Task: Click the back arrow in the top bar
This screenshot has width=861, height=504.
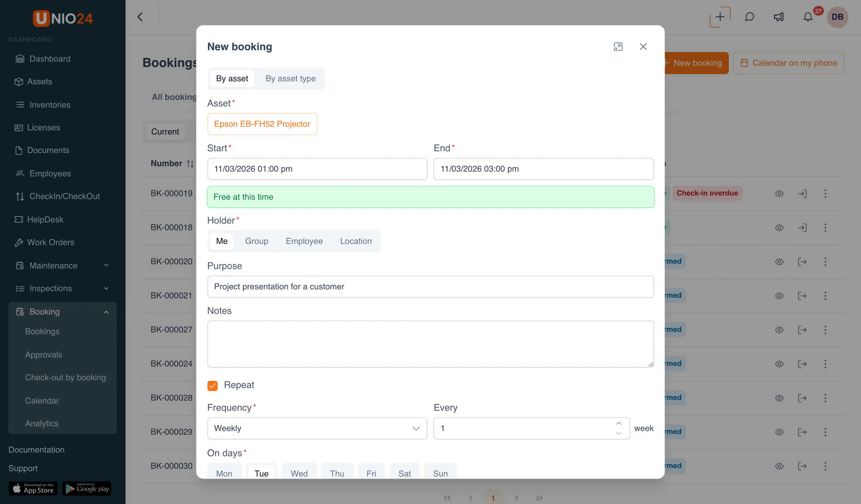Action: [x=140, y=17]
